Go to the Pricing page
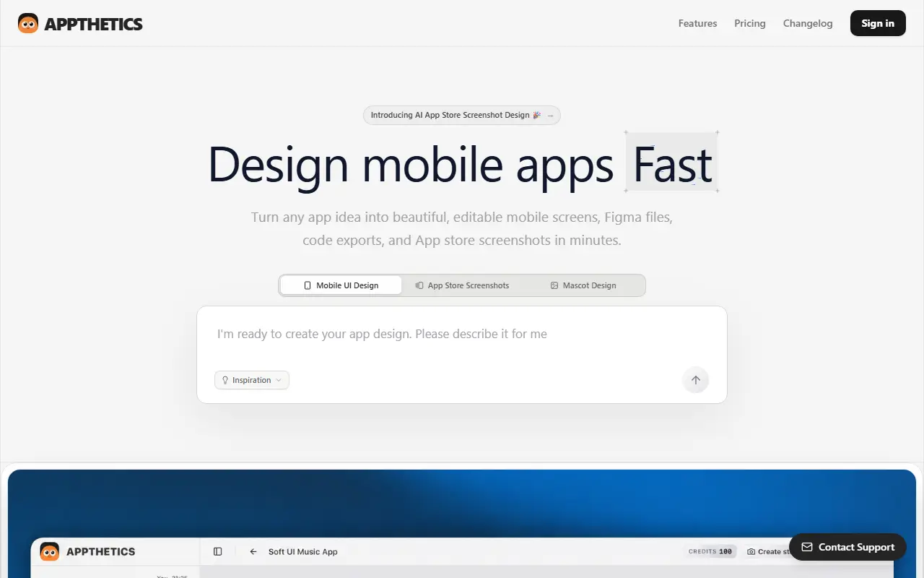This screenshot has width=924, height=578. coord(750,23)
